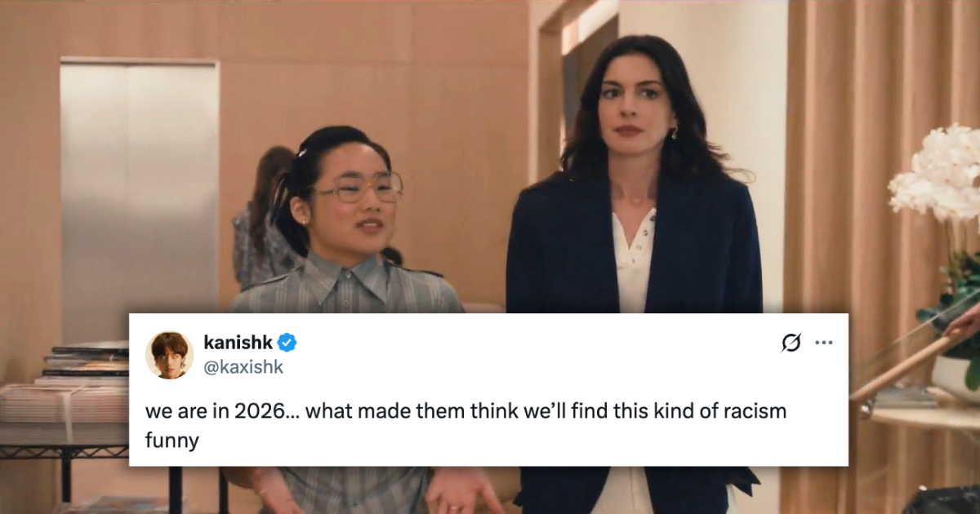This screenshot has height=514, width=980.
Task: Click the tweet text mentioning 2026
Action: (465, 425)
